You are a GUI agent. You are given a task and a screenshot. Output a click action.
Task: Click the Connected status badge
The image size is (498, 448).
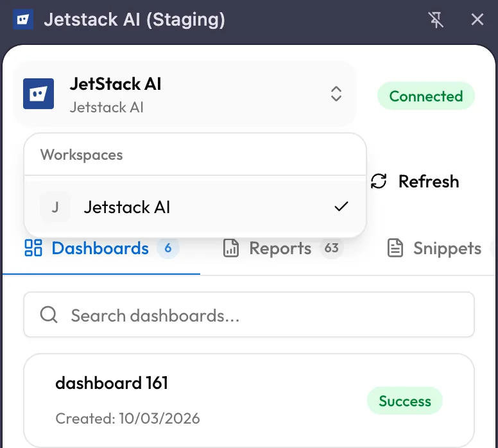[x=426, y=96]
